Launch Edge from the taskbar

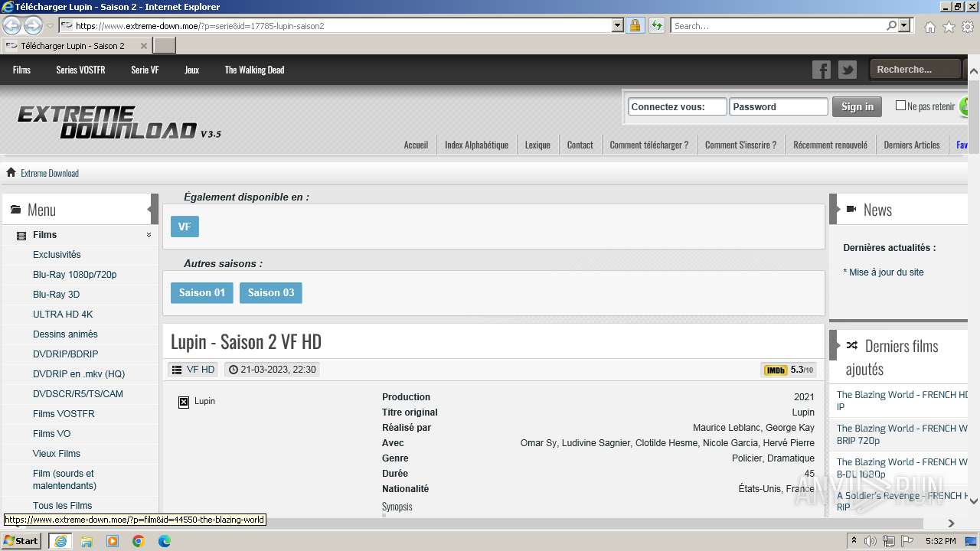[165, 541]
